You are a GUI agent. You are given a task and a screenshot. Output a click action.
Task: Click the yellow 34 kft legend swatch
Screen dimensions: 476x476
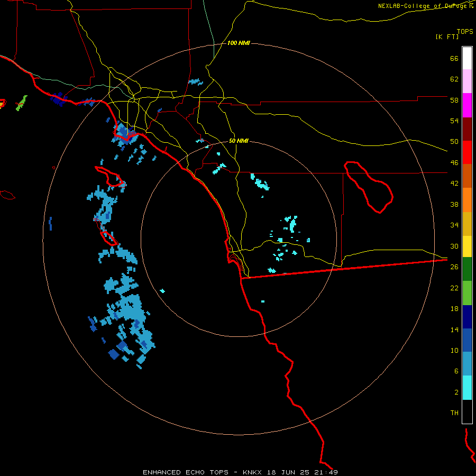point(467,246)
